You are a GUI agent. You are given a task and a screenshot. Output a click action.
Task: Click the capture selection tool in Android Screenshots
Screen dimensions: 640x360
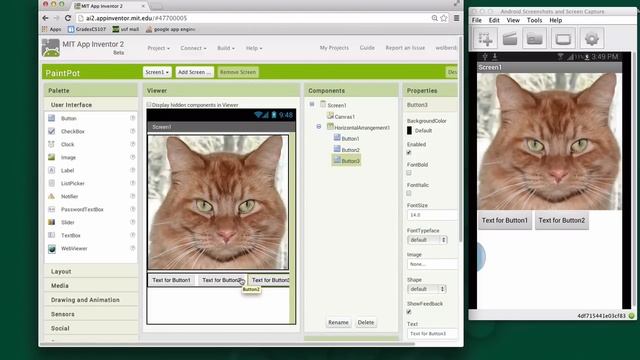[485, 39]
